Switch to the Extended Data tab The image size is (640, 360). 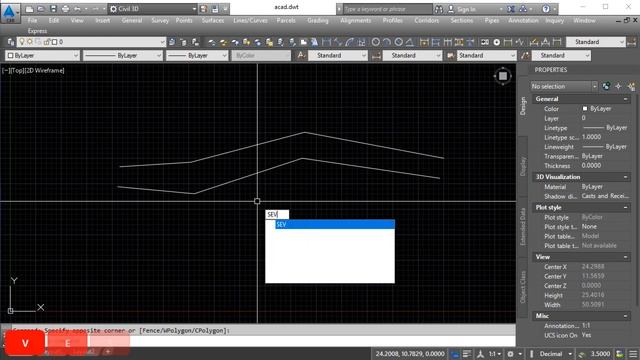523,227
